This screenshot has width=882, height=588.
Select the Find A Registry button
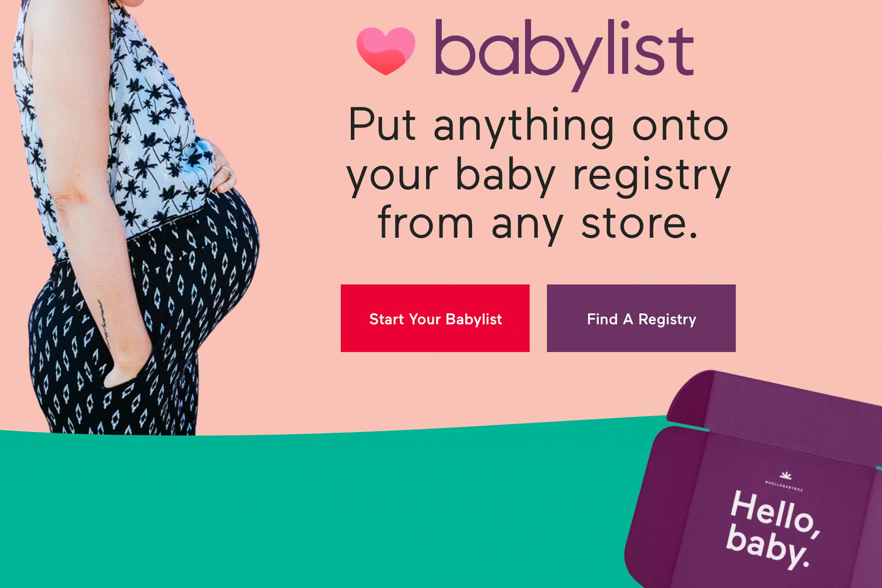coord(641,318)
